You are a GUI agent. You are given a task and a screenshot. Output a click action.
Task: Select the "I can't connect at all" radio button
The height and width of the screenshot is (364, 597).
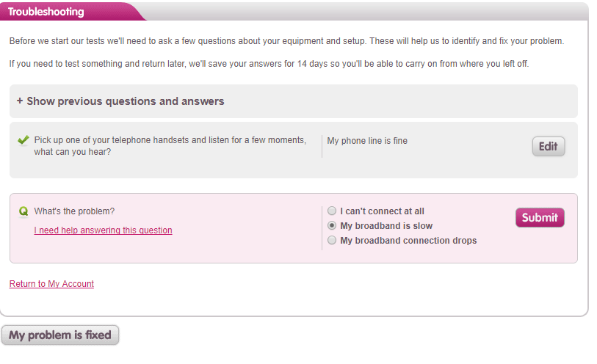click(x=332, y=211)
